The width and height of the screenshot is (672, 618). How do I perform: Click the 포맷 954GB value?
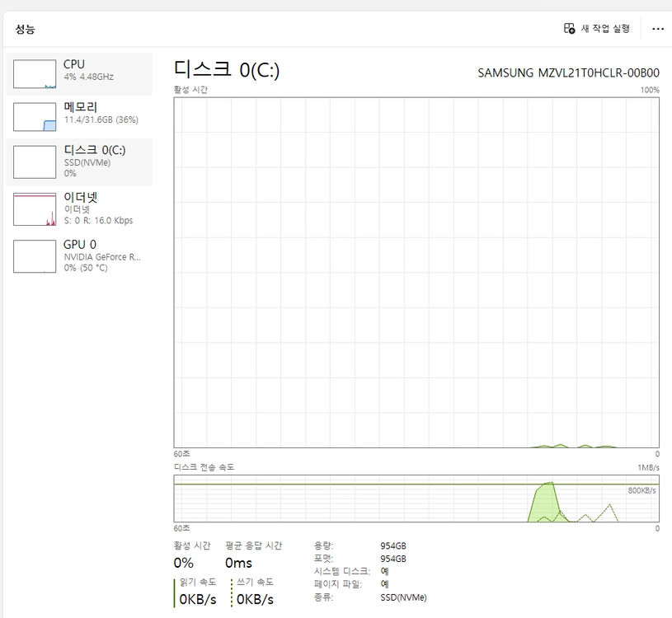pyautogui.click(x=393, y=559)
